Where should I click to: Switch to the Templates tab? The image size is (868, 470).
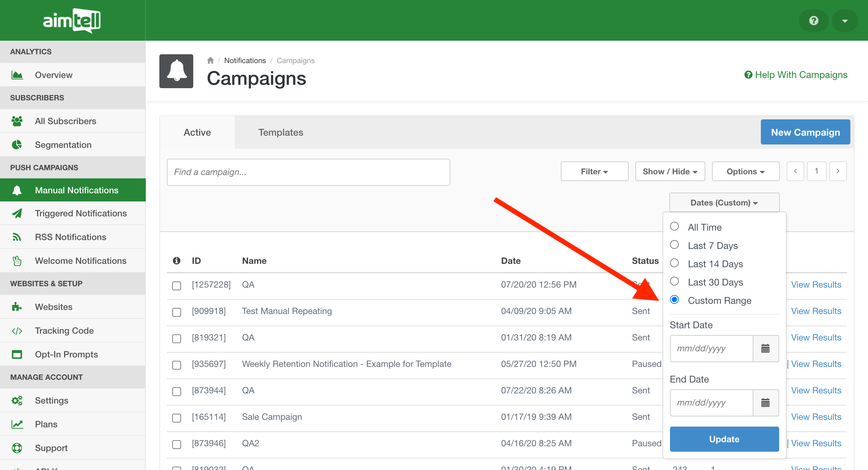click(280, 132)
